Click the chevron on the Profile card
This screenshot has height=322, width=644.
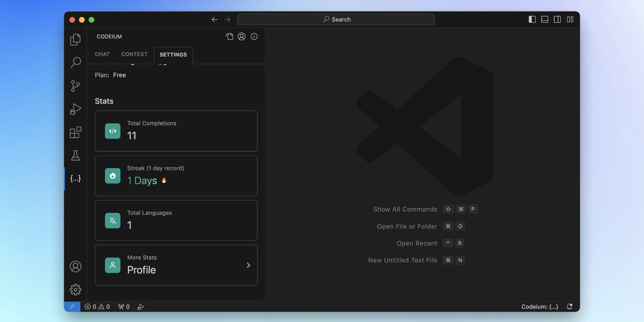coord(248,265)
